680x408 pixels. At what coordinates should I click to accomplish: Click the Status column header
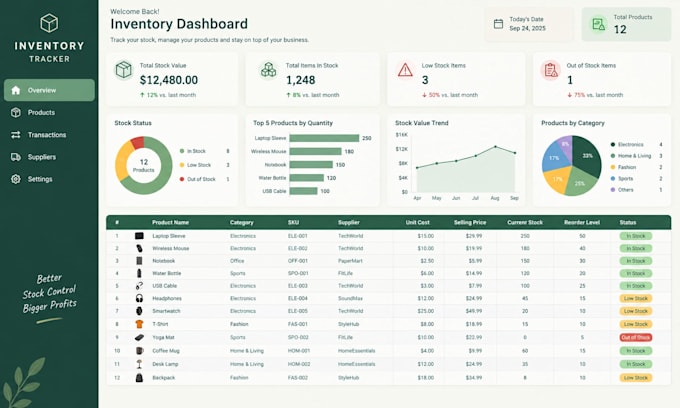628,222
